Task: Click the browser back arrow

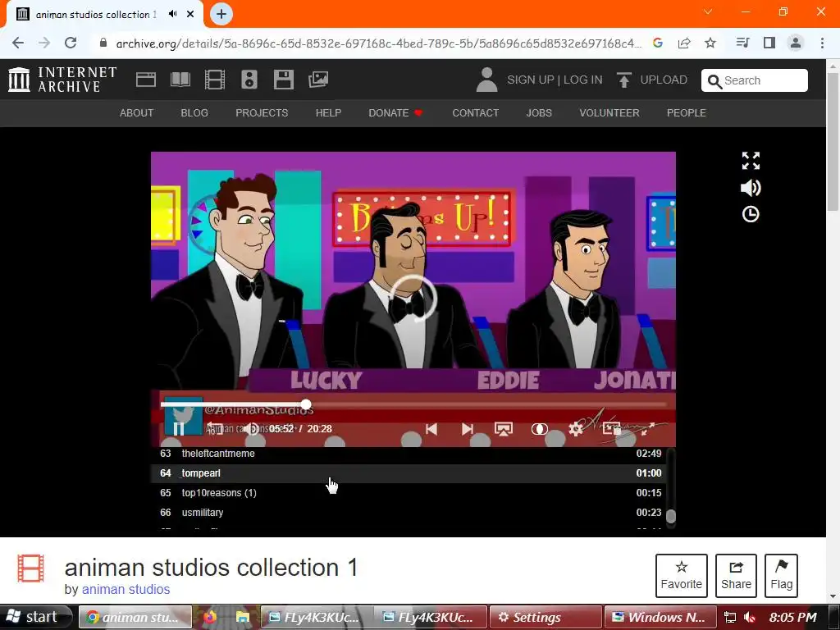Action: coord(18,43)
